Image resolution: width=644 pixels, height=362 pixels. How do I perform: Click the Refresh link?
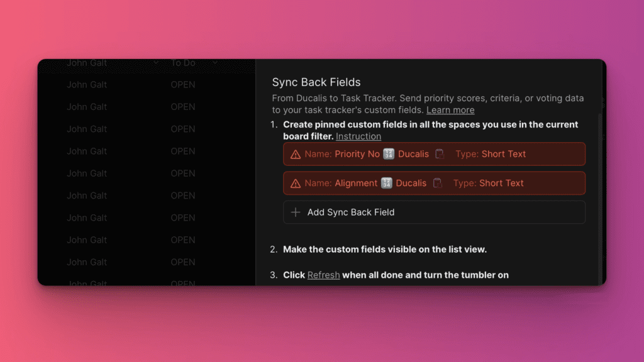click(x=324, y=275)
